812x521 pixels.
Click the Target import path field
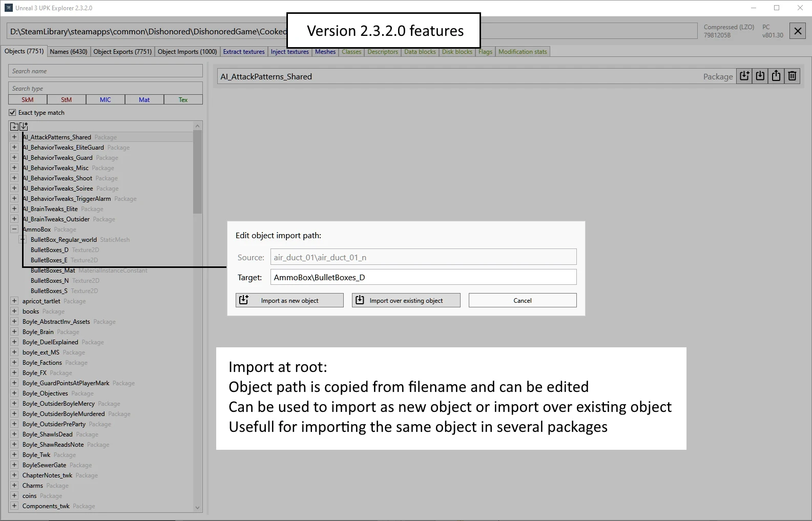coord(423,277)
